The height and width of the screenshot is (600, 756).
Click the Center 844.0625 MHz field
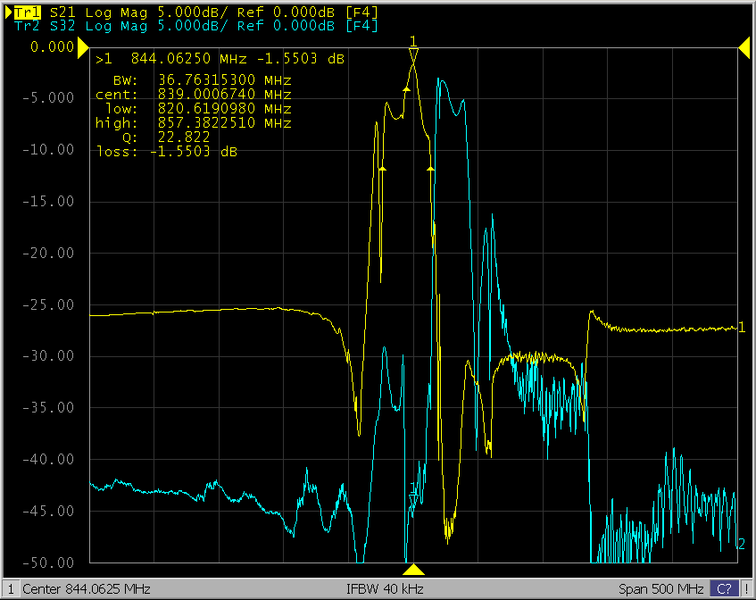pos(86,589)
